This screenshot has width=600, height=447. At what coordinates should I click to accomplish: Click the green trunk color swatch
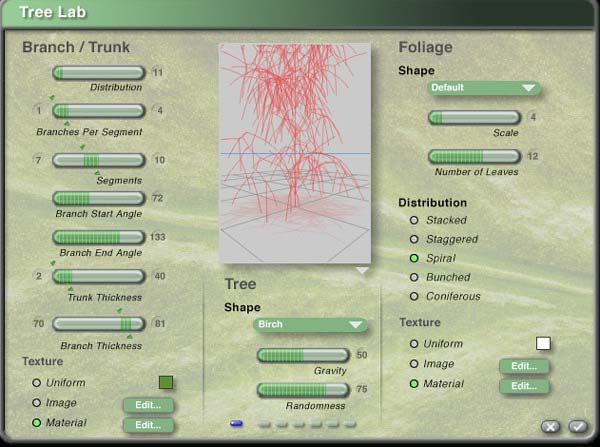coord(166,382)
